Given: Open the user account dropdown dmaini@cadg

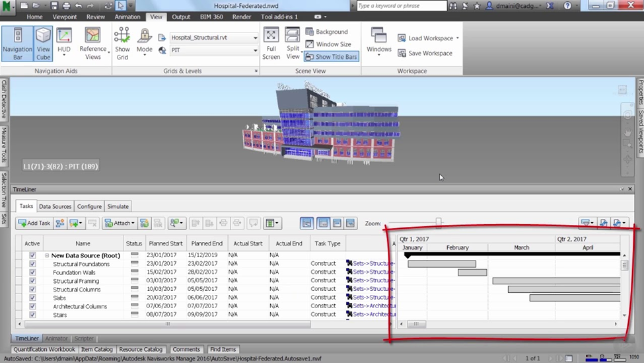Looking at the screenshot, I should click(514, 6).
